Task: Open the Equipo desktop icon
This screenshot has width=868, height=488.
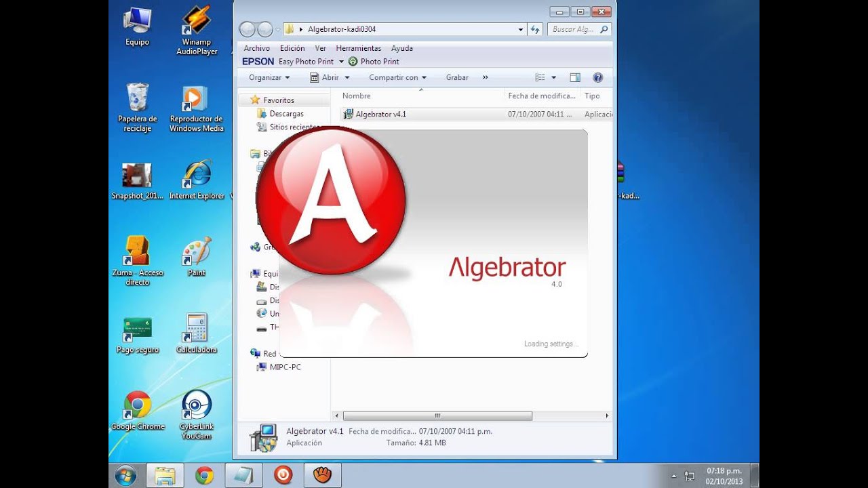Action: pos(137,26)
